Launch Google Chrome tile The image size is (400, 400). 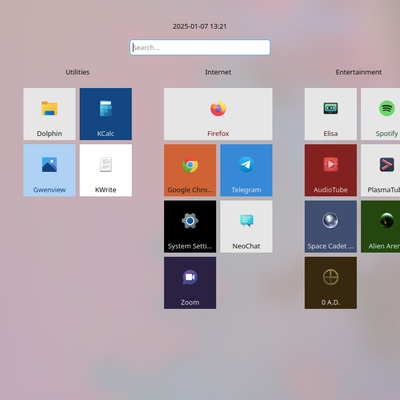click(x=190, y=170)
